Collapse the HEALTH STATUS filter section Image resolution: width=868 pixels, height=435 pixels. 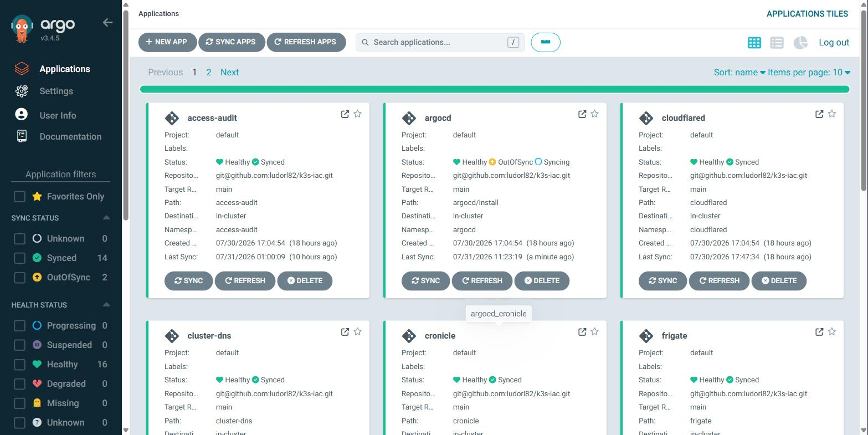(106, 305)
